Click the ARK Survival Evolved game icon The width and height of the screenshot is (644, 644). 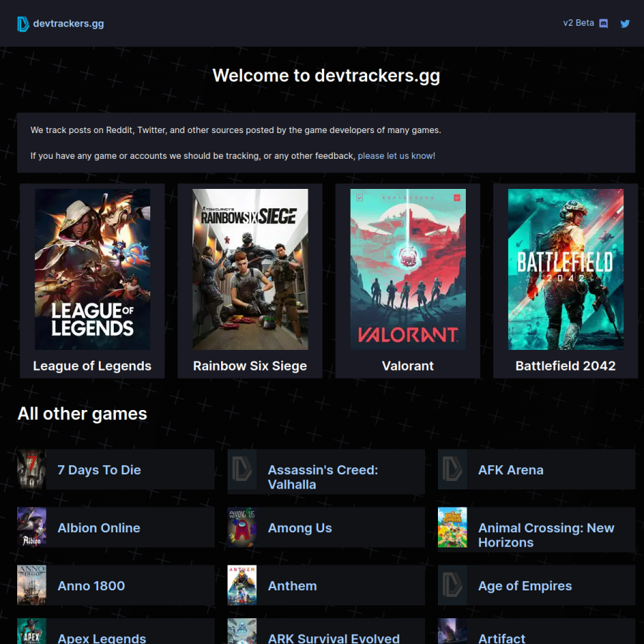tap(242, 631)
